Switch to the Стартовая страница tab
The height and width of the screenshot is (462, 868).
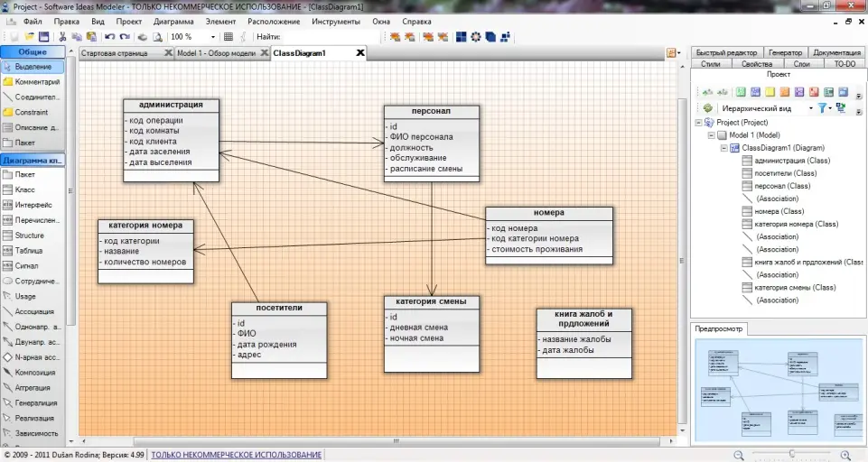[119, 53]
